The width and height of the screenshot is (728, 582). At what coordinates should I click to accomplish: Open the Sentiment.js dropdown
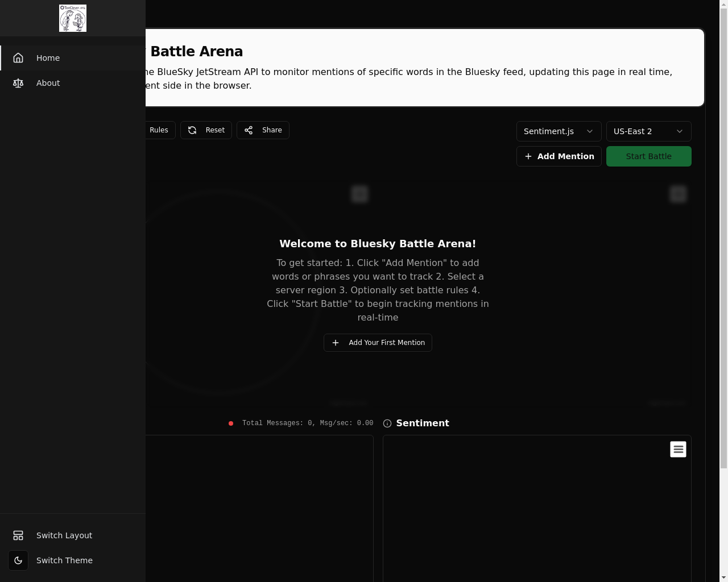point(559,131)
